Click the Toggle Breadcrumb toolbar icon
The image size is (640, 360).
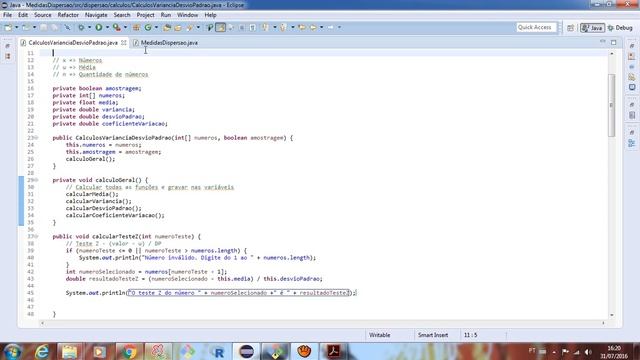(209, 27)
